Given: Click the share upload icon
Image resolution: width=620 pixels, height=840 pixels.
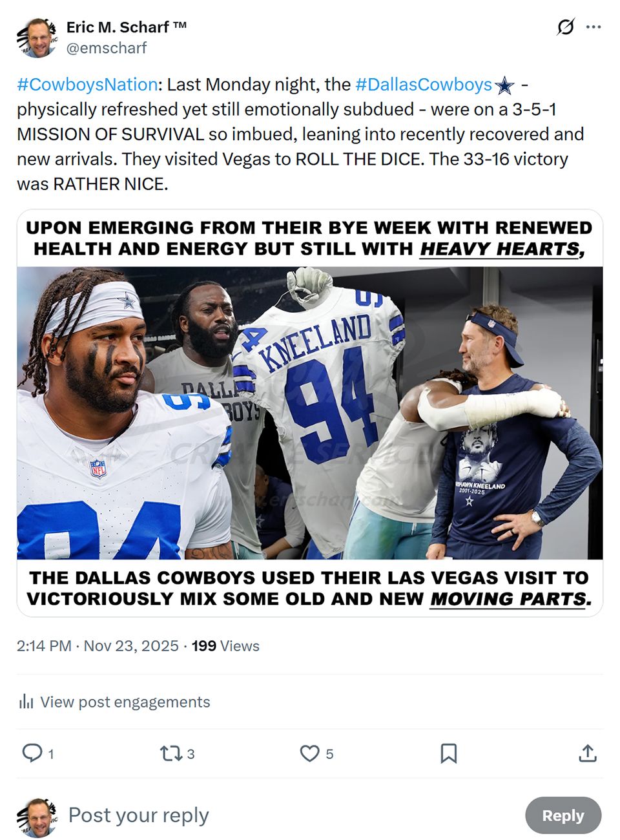Looking at the screenshot, I should pyautogui.click(x=588, y=753).
